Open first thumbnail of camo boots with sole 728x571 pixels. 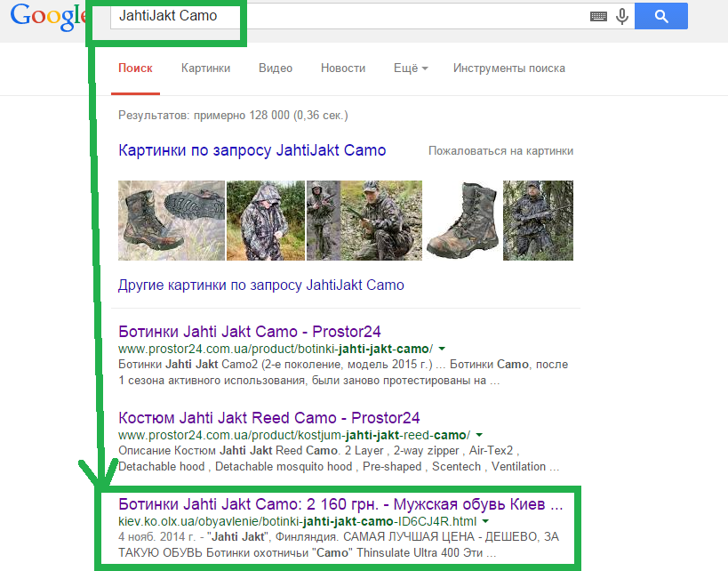click(171, 221)
